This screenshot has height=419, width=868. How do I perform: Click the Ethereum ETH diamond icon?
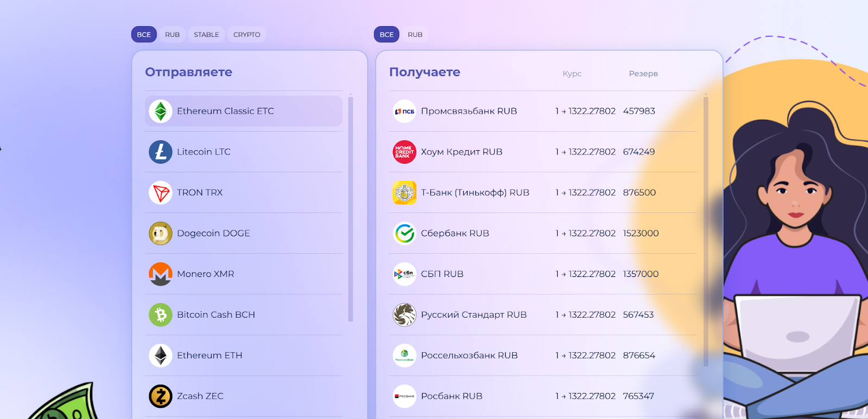(x=161, y=356)
